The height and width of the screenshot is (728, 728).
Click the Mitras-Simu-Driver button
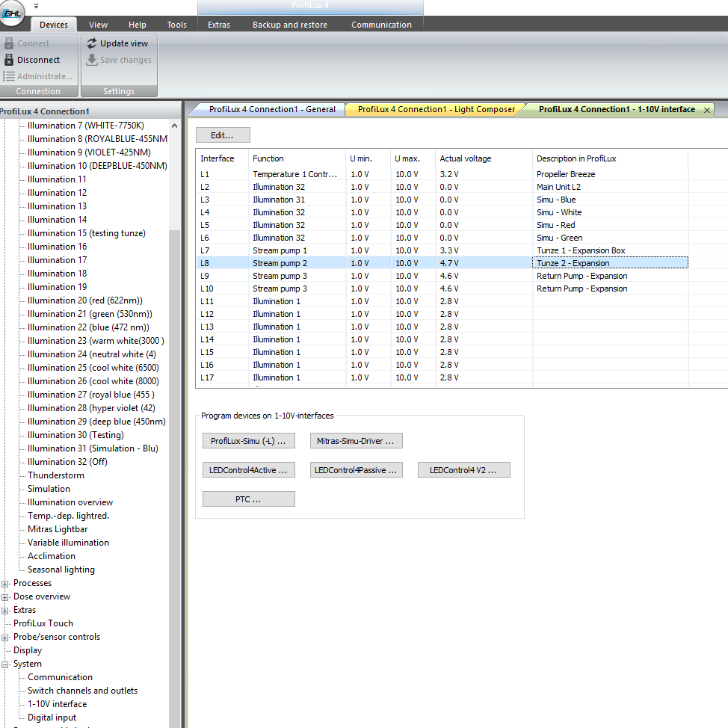pyautogui.click(x=356, y=441)
